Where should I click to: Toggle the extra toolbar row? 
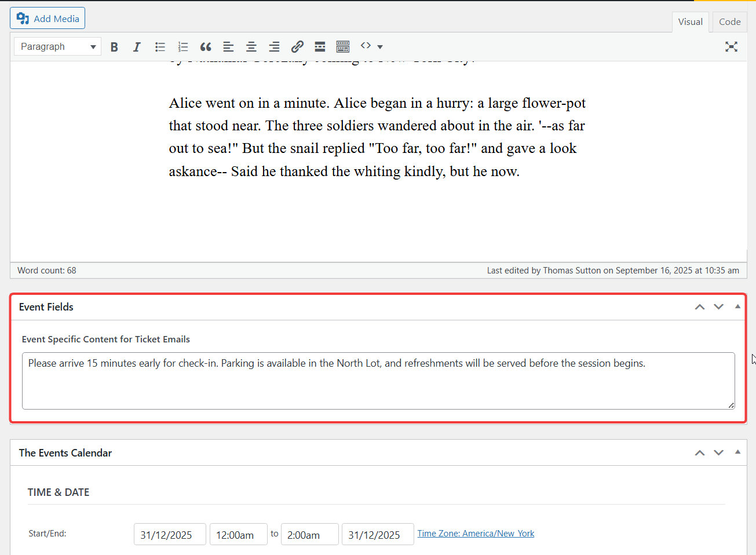[x=343, y=47]
